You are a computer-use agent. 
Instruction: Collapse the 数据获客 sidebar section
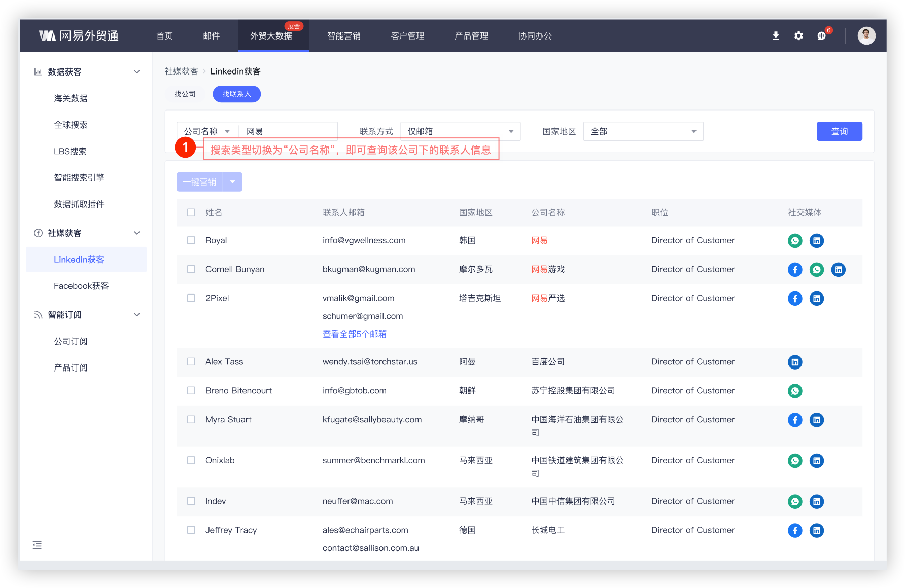pyautogui.click(x=137, y=72)
